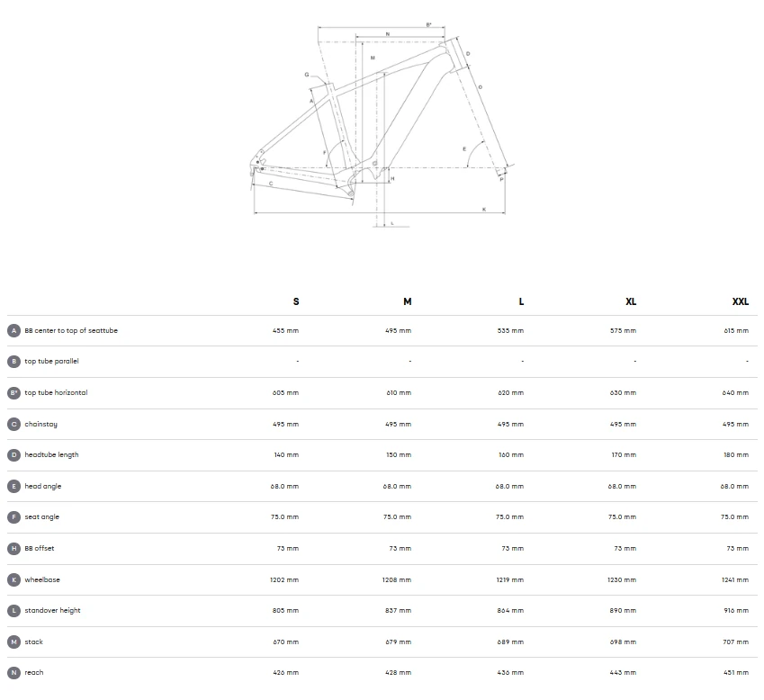This screenshot has width=764, height=700.
Task: Click the 605 mm top tube horizontal value
Action: (285, 392)
